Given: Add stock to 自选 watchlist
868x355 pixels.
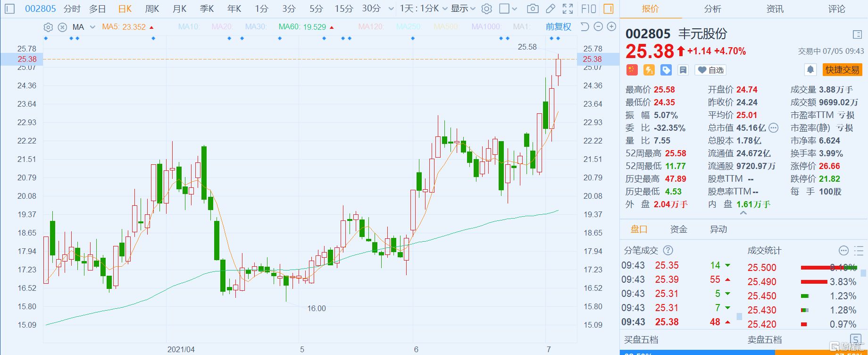Looking at the screenshot, I should (711, 70).
